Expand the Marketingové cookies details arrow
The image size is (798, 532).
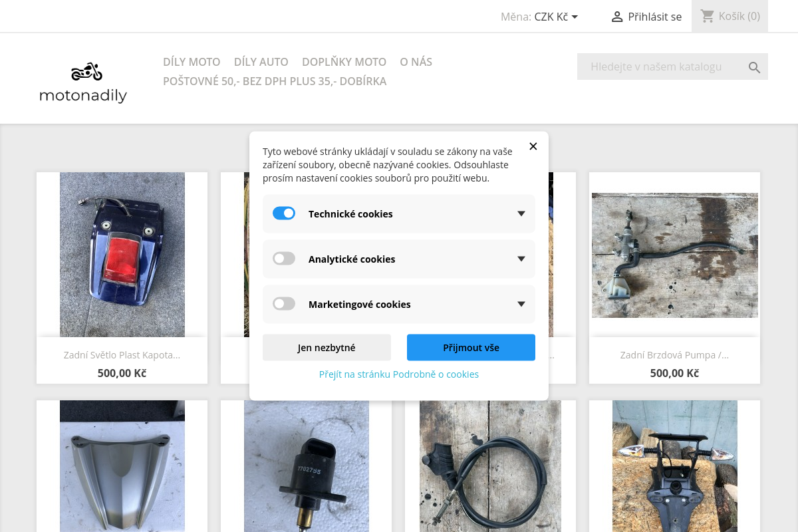click(521, 304)
